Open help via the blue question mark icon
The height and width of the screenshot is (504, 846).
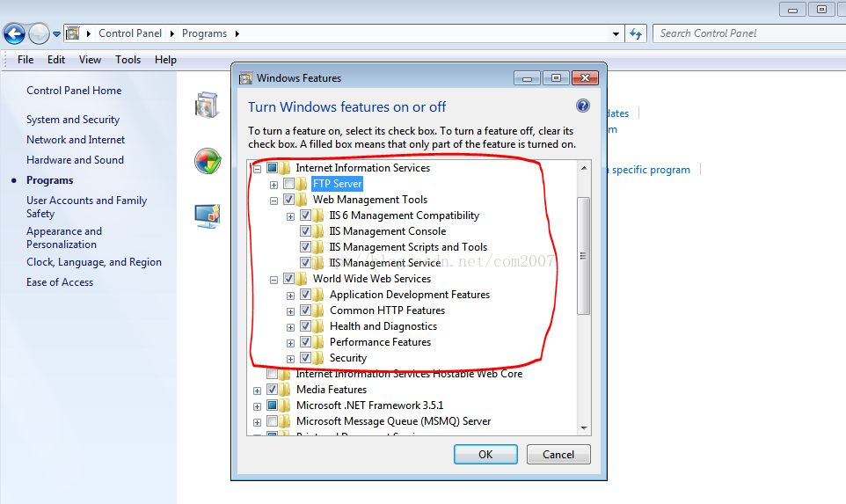pyautogui.click(x=583, y=106)
